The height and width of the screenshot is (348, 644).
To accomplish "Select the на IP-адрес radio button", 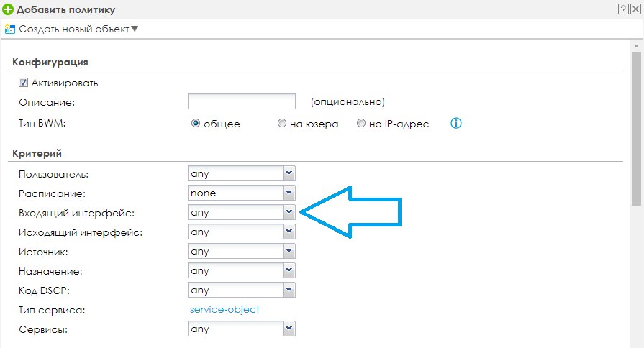I will (360, 123).
